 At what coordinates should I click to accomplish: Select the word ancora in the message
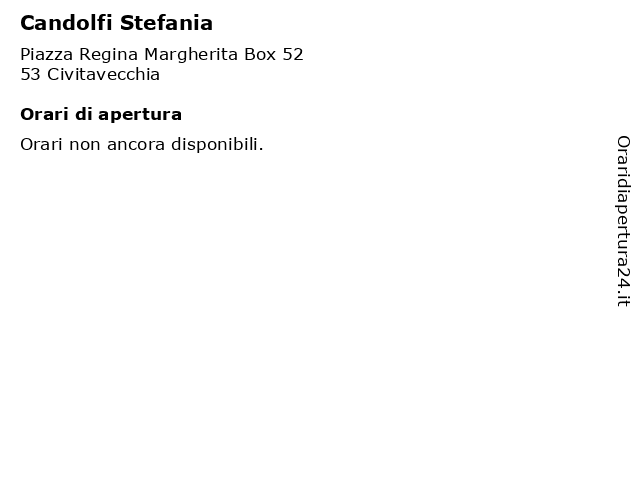tap(136, 145)
